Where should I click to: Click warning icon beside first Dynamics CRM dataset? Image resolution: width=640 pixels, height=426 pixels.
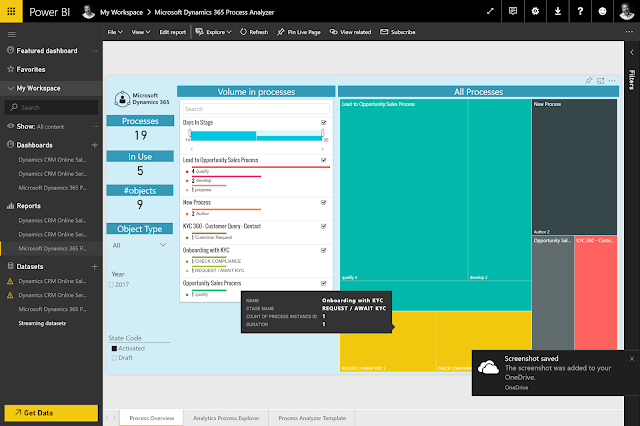coord(10,281)
